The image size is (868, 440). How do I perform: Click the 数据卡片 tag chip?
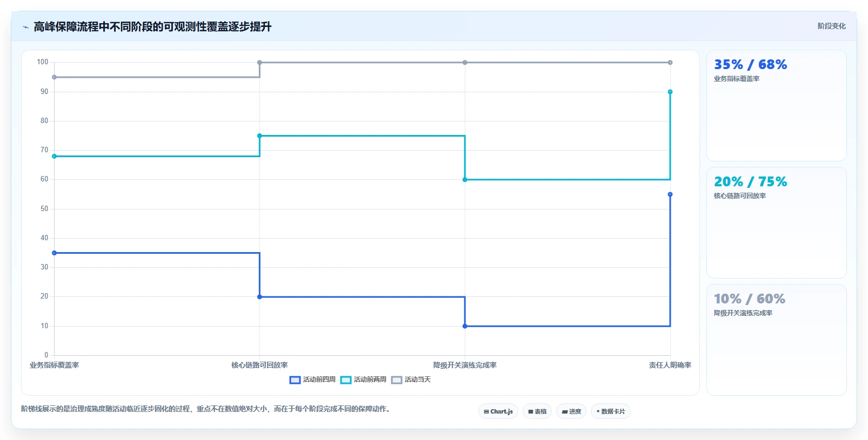coord(611,411)
